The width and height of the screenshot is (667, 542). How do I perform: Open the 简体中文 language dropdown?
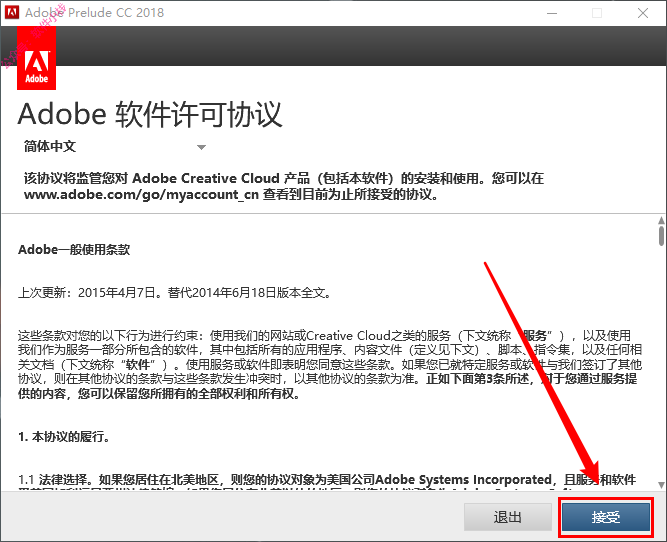coord(115,147)
